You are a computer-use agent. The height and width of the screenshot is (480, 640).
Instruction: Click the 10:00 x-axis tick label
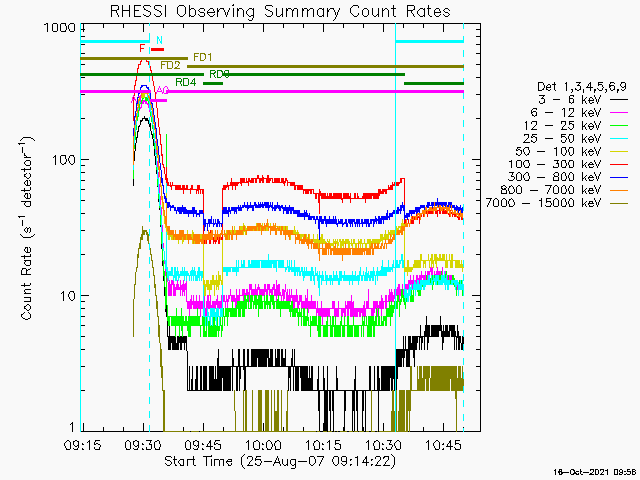click(263, 445)
